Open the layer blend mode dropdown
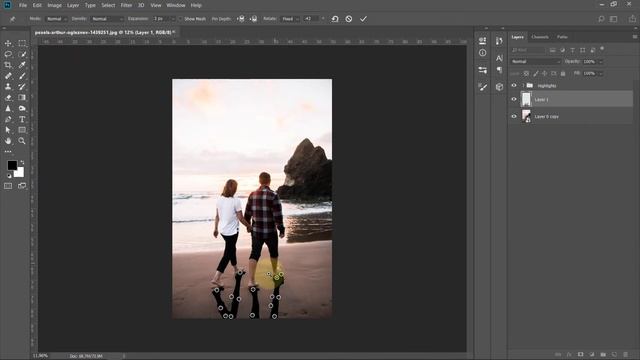The image size is (640, 360). coord(536,61)
